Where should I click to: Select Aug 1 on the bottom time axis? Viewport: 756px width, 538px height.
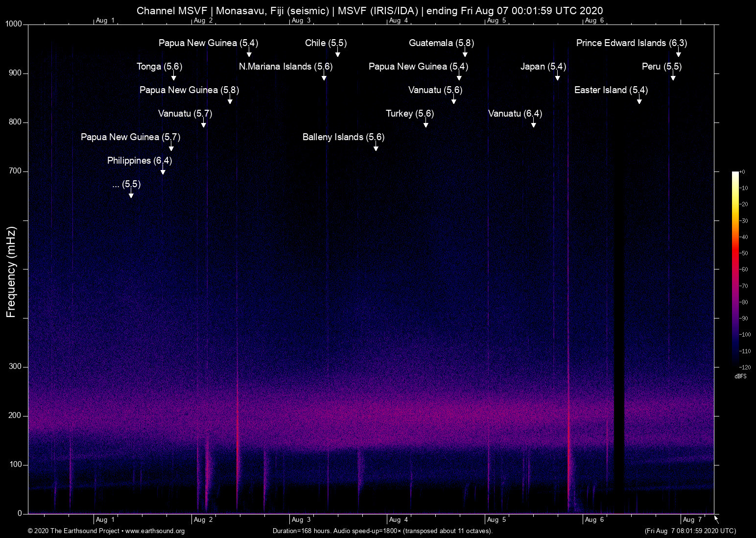tap(105, 520)
